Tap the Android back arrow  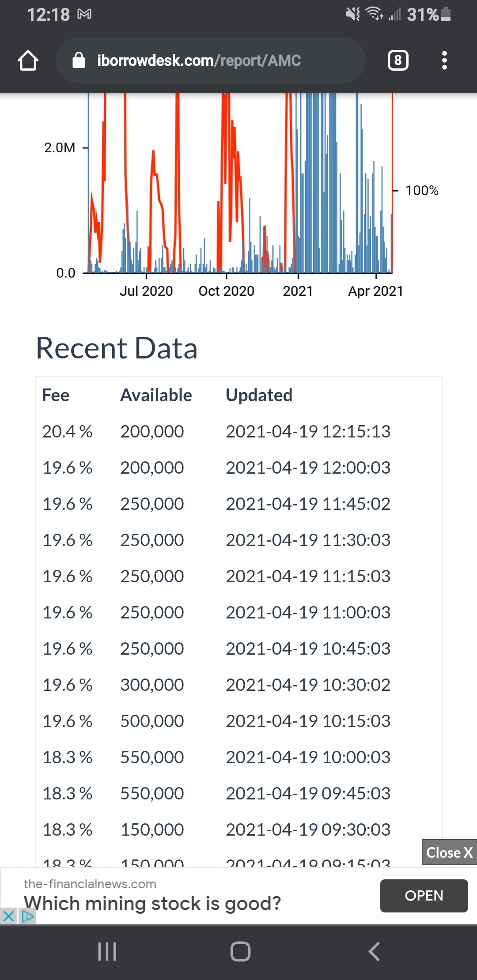coord(374,951)
